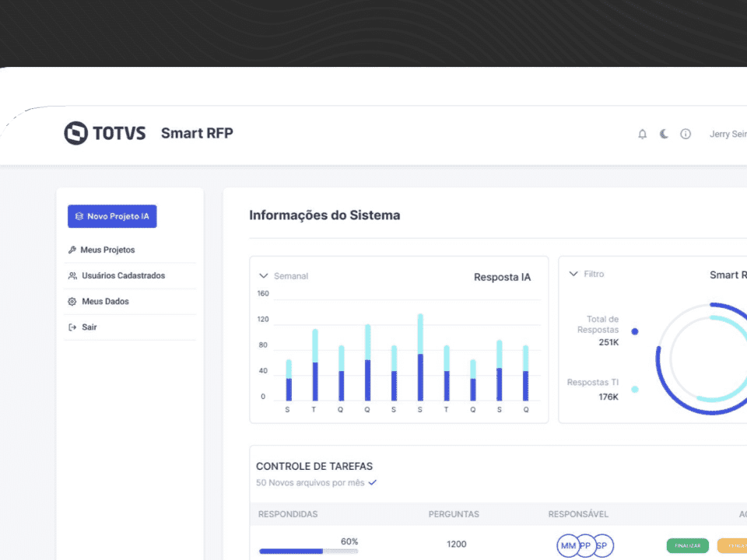Open the MM responsible avatar

coord(568,546)
